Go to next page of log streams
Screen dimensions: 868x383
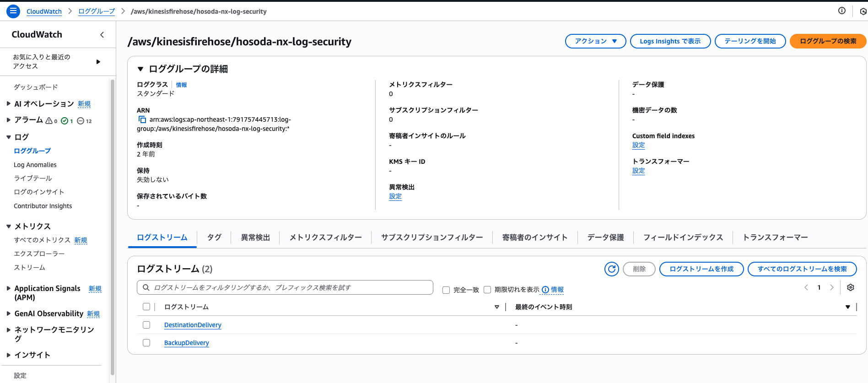point(832,287)
